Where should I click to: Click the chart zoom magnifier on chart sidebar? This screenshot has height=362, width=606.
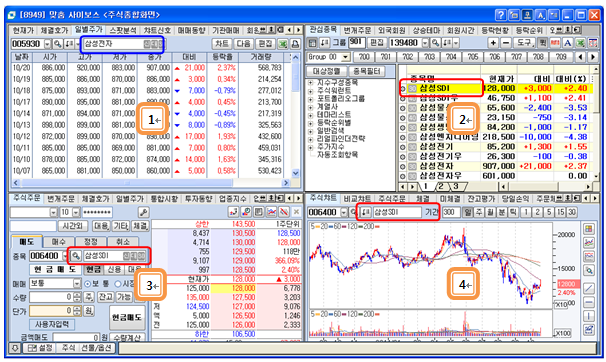[x=589, y=270]
